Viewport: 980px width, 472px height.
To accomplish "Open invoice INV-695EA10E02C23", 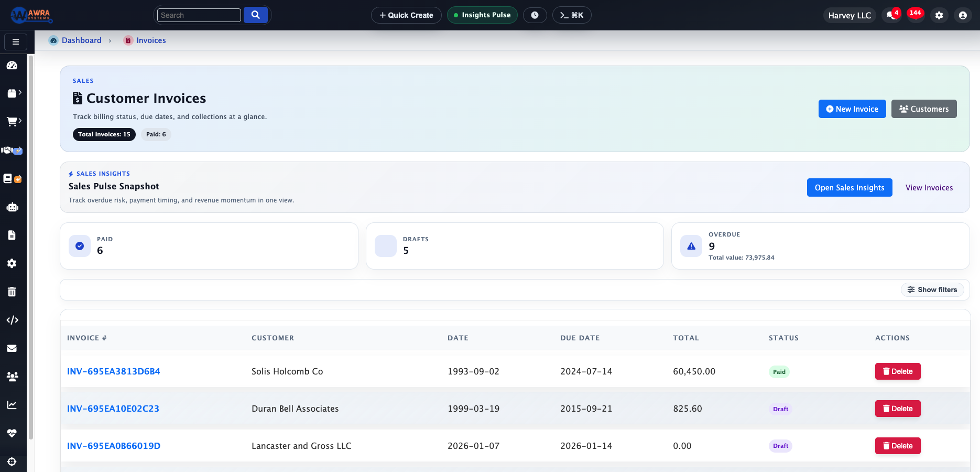I will pyautogui.click(x=113, y=409).
